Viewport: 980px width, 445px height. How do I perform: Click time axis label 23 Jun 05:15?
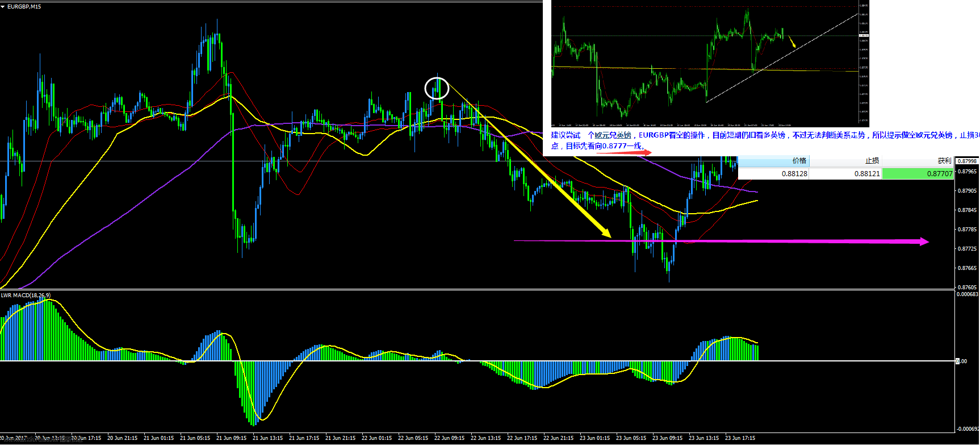(631, 438)
